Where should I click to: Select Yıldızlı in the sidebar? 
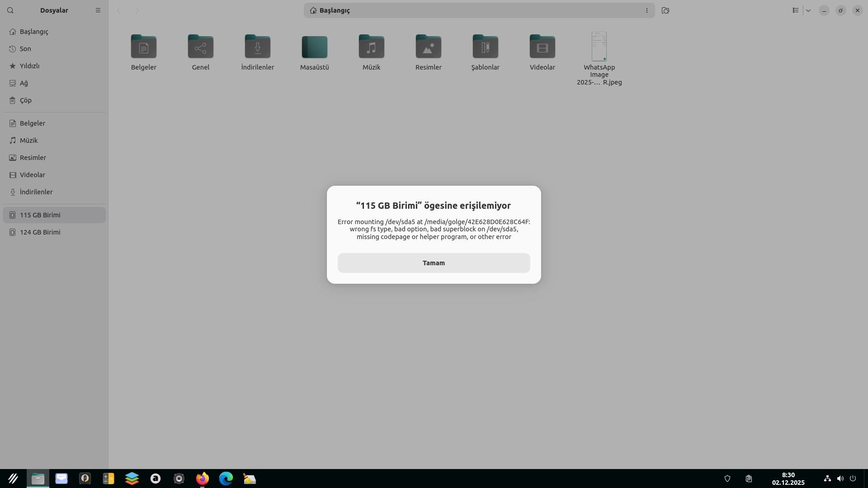[x=29, y=66]
